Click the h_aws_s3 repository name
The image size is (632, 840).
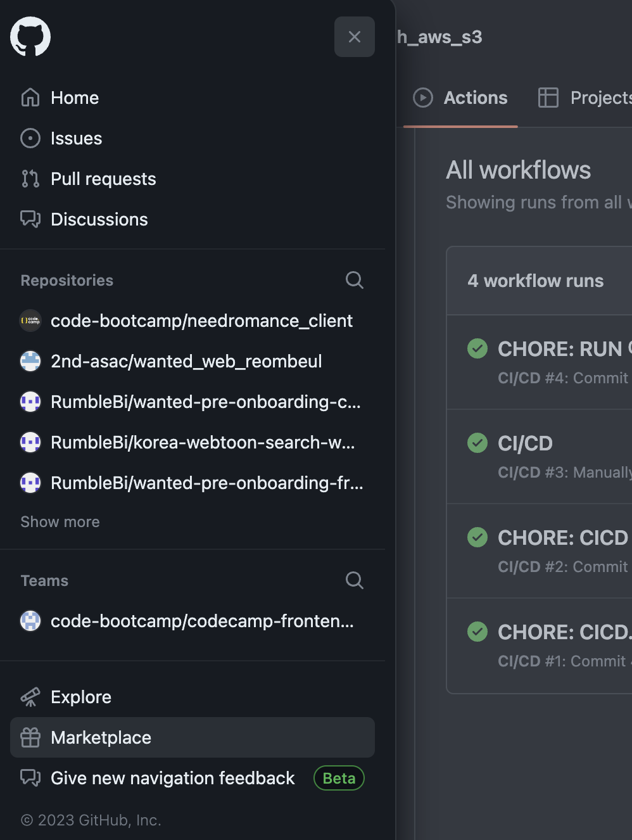click(x=439, y=37)
